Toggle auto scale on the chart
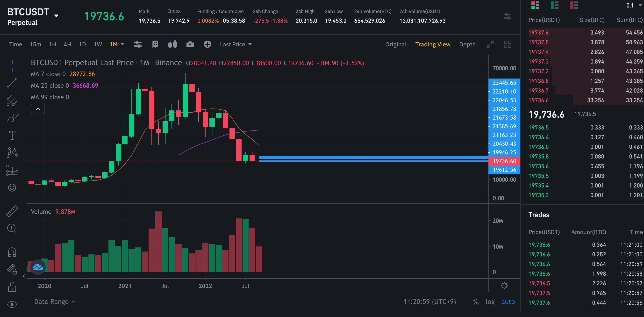The width and height of the screenshot is (644, 317). point(508,302)
